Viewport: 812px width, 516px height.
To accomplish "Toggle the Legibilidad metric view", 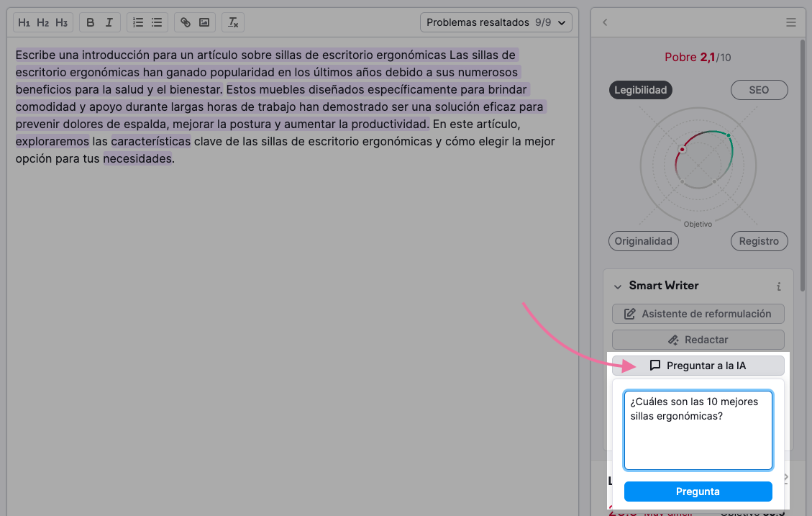I will tap(640, 90).
